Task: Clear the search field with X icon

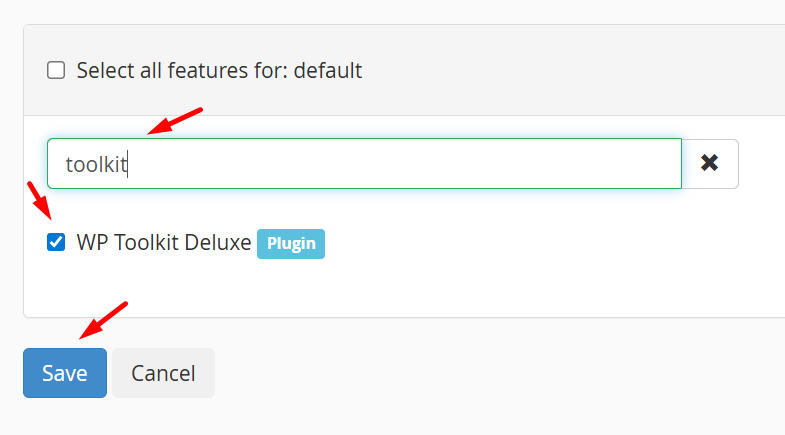Action: click(x=709, y=164)
